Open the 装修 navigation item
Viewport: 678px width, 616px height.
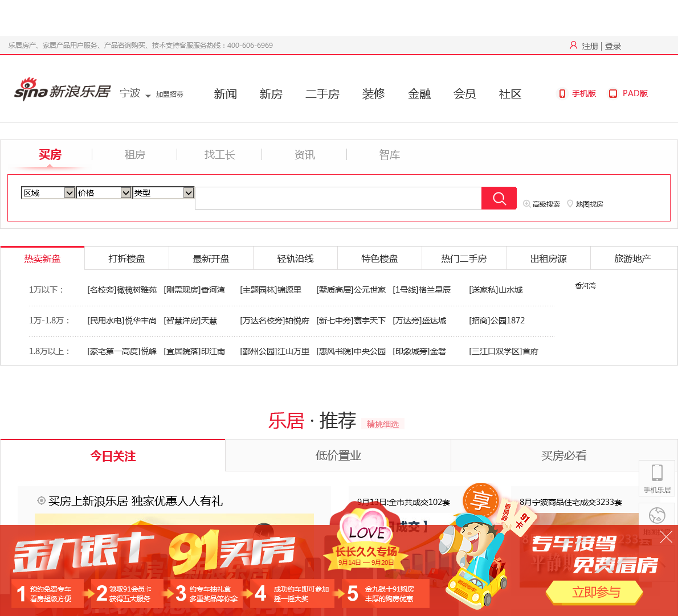(374, 94)
